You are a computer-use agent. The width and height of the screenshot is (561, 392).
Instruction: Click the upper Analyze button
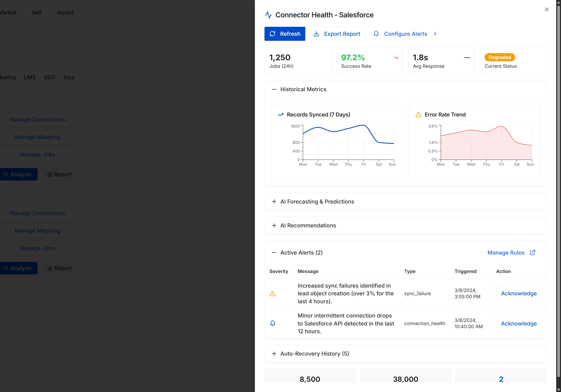click(x=19, y=174)
